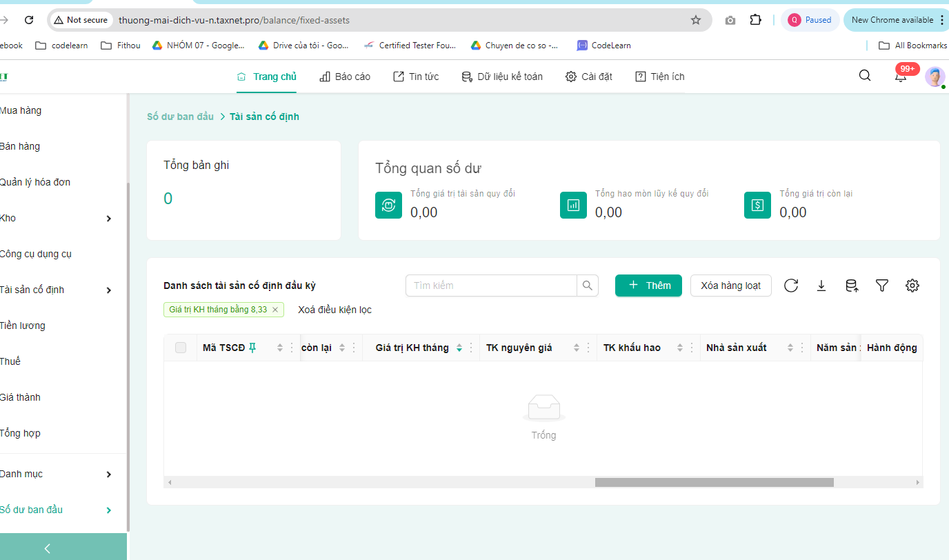Open the filter funnel icon
Image resolution: width=949 pixels, height=560 pixels.
tap(882, 286)
